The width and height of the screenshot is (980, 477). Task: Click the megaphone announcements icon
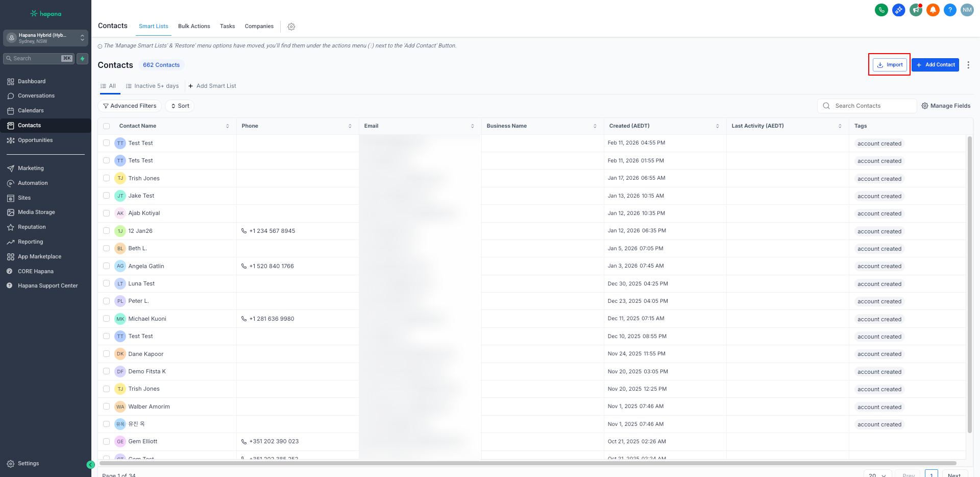[x=916, y=10]
